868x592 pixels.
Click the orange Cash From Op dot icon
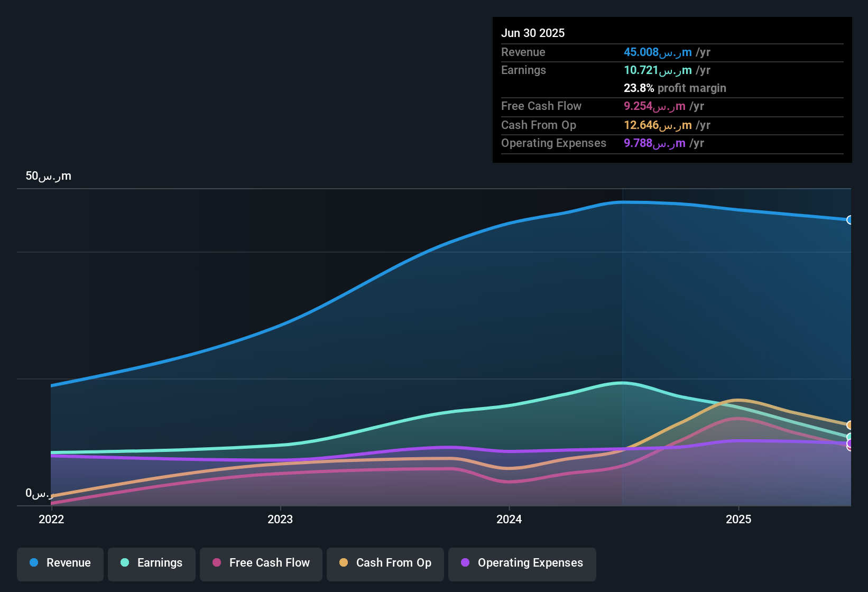(343, 563)
